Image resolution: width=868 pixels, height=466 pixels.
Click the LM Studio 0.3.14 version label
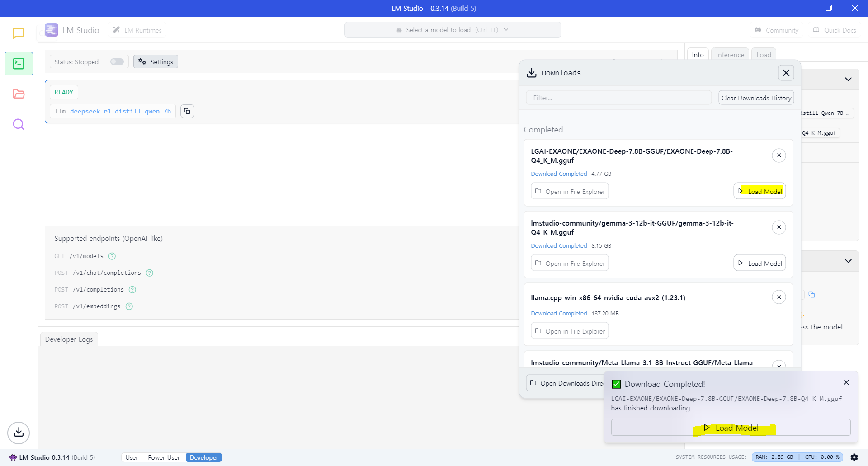pyautogui.click(x=52, y=457)
